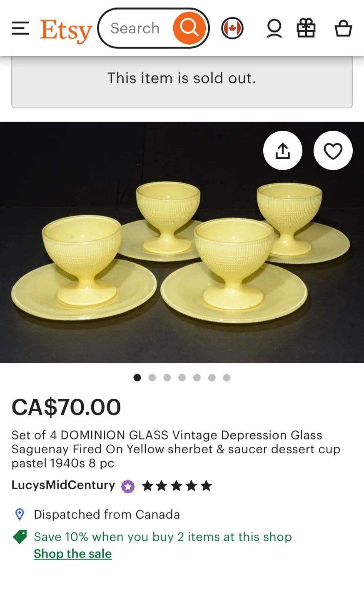This screenshot has width=364, height=600.
Task: Open the yellow sherbet cups product photo
Action: (x=182, y=242)
